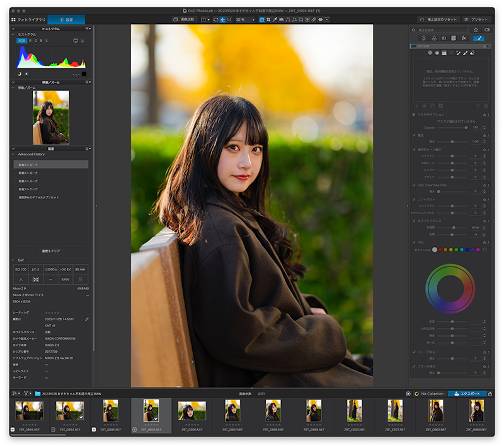The height and width of the screenshot is (448, 504).
Task: Pick the local adjustment Brush tool
Action: click(x=465, y=53)
